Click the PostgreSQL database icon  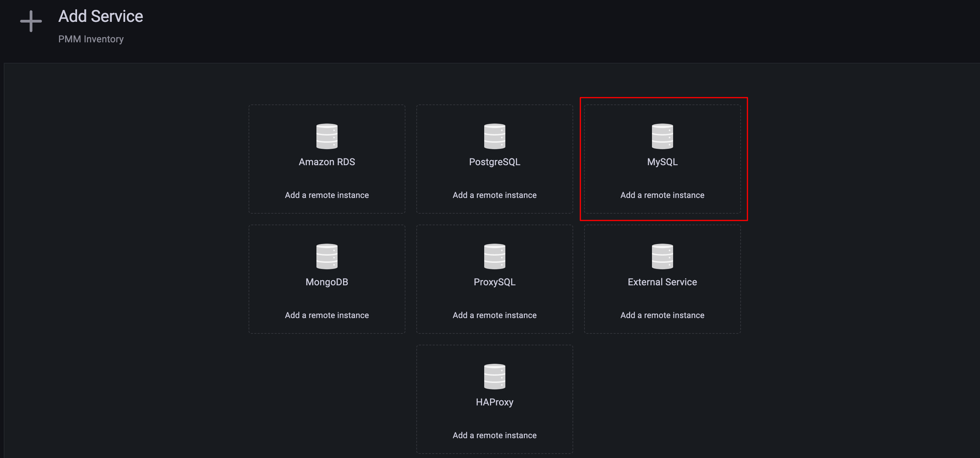[x=495, y=136]
